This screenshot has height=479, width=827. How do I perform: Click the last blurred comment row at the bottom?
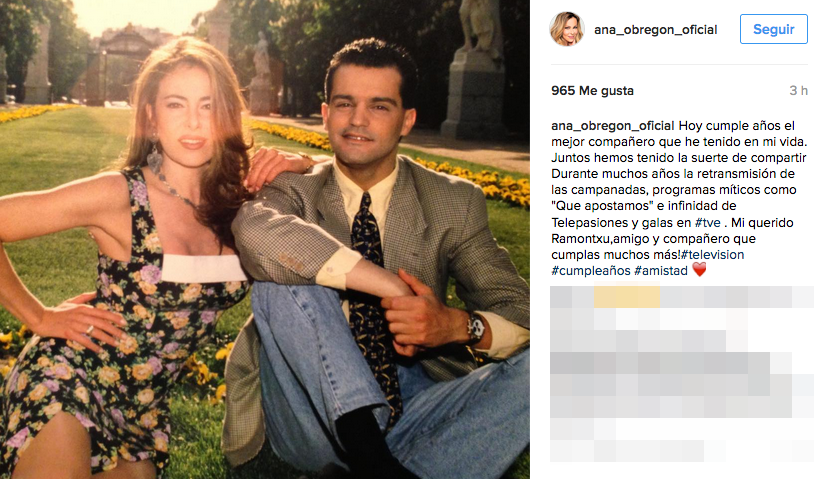[x=627, y=451]
